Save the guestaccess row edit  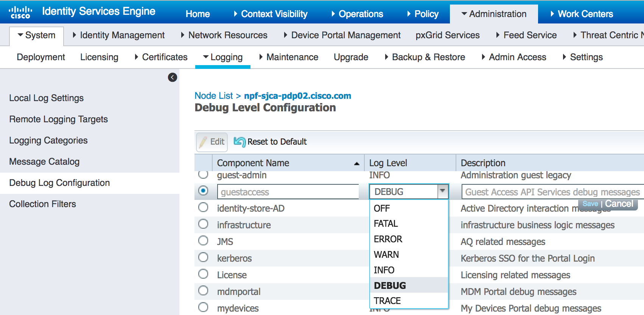[590, 204]
